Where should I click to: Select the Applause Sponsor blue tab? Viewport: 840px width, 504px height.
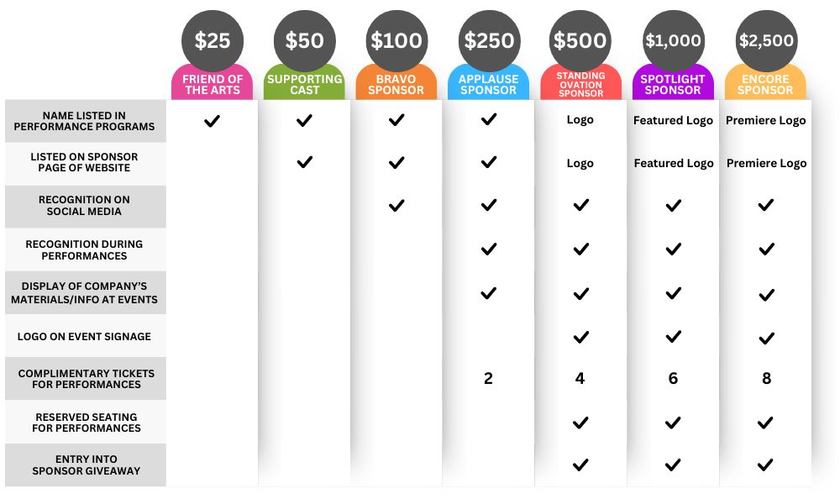pos(489,83)
